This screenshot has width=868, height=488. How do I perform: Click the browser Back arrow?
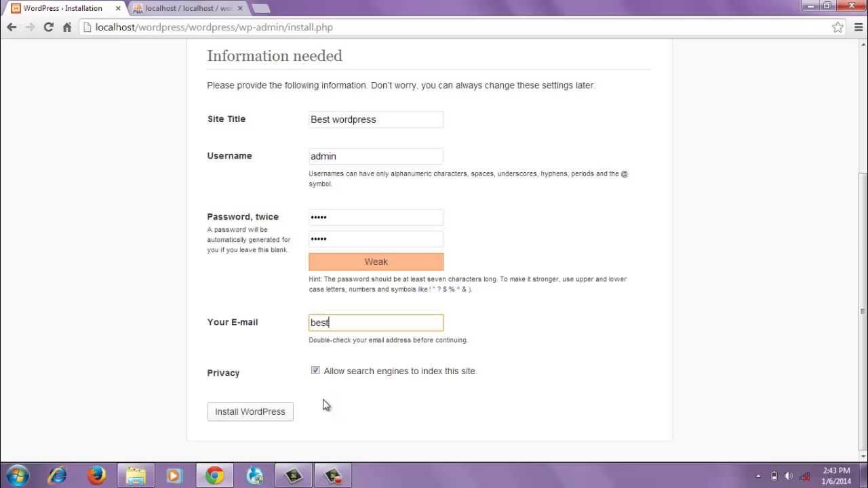pyautogui.click(x=12, y=27)
